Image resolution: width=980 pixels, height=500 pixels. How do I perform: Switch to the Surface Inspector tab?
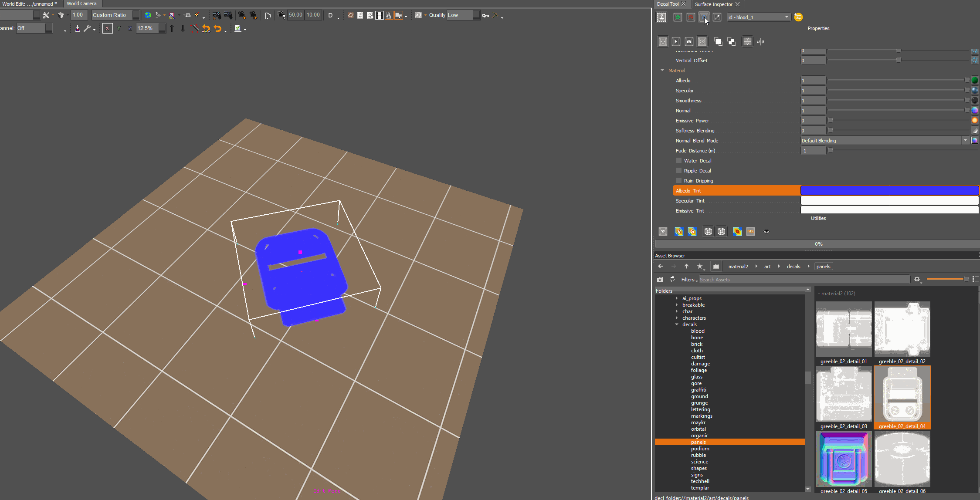pos(713,4)
